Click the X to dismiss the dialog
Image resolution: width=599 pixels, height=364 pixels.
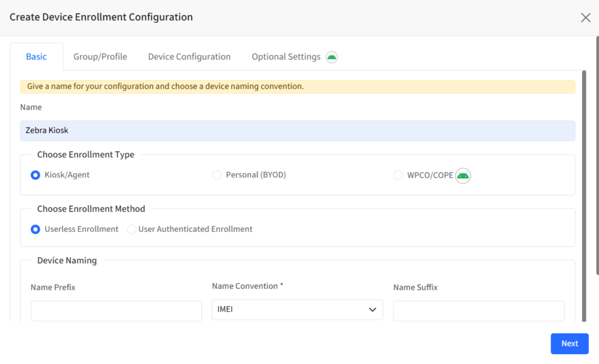(x=586, y=17)
